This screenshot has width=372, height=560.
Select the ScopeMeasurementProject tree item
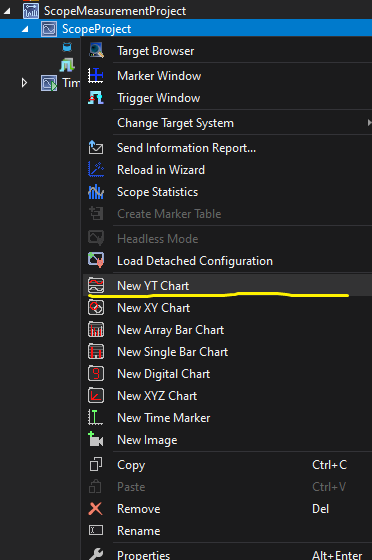click(115, 11)
